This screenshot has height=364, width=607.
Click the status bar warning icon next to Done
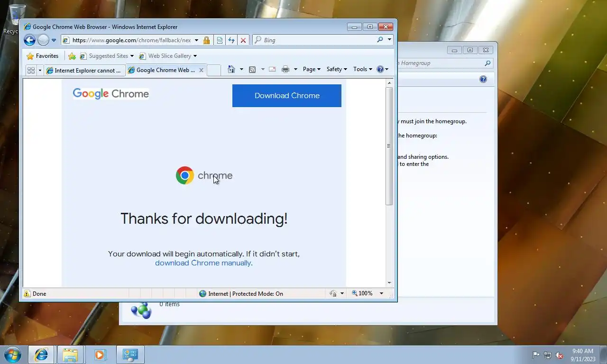click(x=27, y=294)
